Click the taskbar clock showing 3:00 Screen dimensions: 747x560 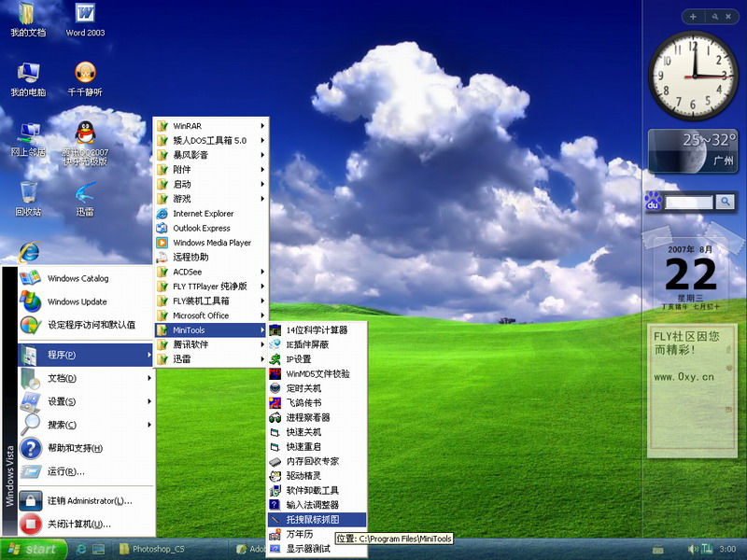(727, 549)
